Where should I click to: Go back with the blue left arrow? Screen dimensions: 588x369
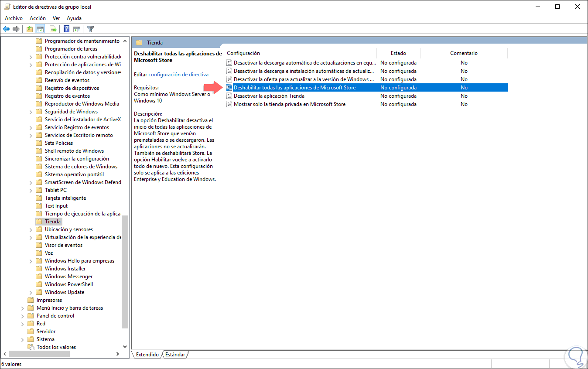(6, 29)
